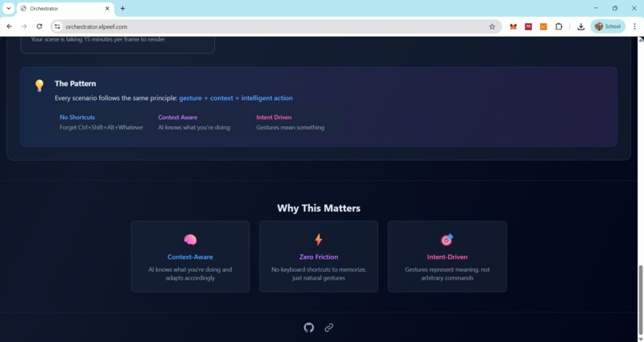Open Chrome's three-dot menu
Screen dimensions: 644x342
point(634,26)
